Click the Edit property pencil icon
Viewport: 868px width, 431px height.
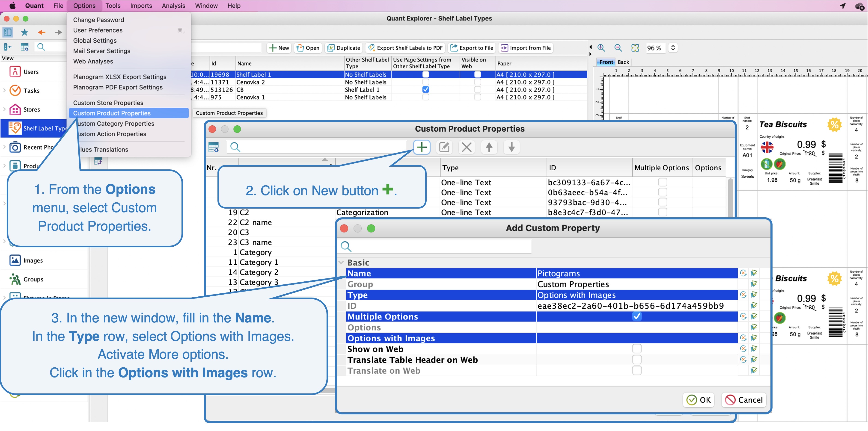click(444, 147)
